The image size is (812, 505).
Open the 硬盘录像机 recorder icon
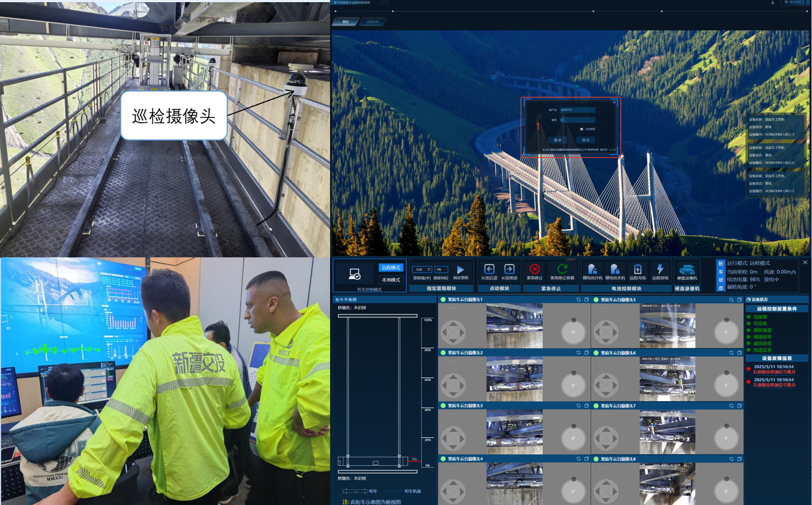[x=687, y=270]
